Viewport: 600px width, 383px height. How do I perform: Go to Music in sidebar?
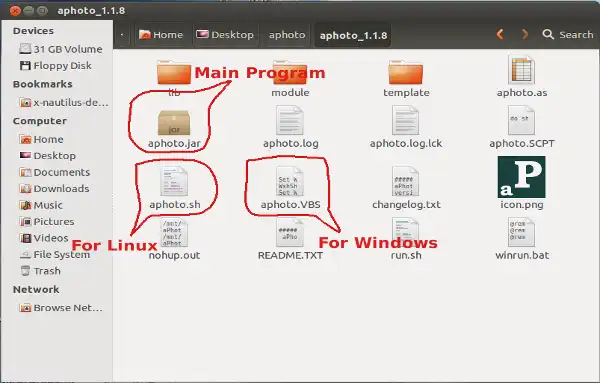tap(41, 205)
